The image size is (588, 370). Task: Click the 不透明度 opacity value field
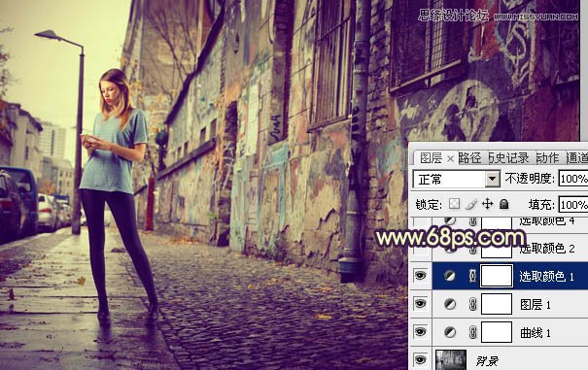tap(573, 179)
